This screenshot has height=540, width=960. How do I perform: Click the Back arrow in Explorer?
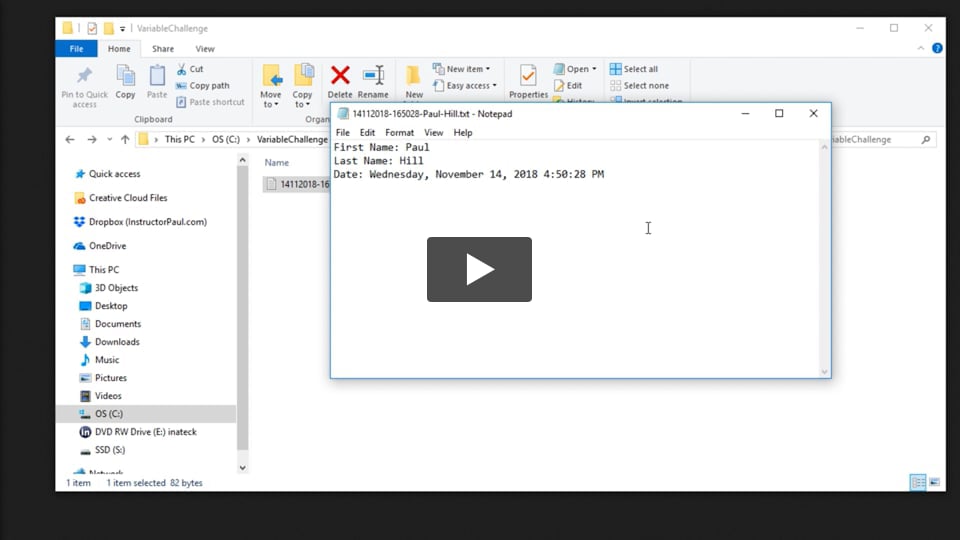(70, 140)
